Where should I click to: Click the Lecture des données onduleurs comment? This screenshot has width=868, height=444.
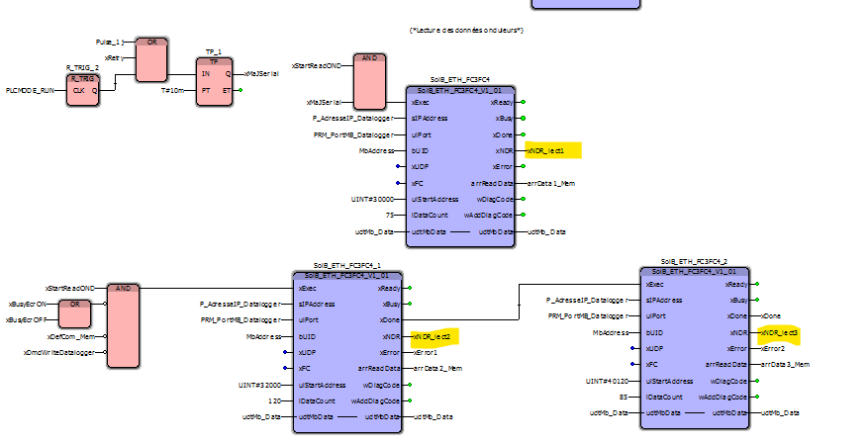click(x=466, y=31)
